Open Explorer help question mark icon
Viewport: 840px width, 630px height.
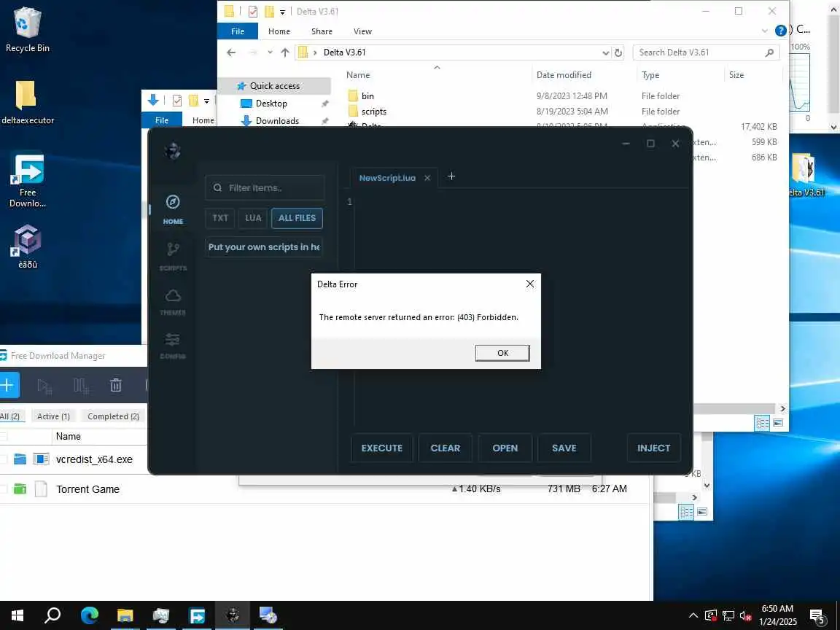tap(780, 31)
